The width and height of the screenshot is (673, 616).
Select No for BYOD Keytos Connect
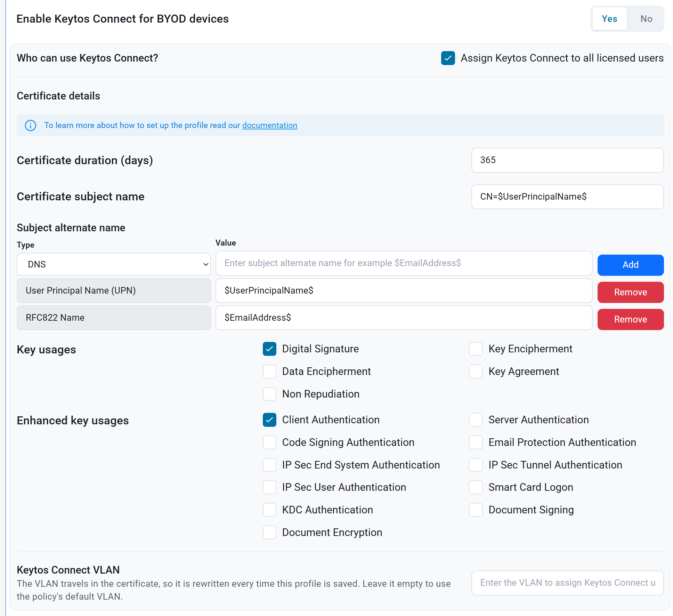point(646,19)
